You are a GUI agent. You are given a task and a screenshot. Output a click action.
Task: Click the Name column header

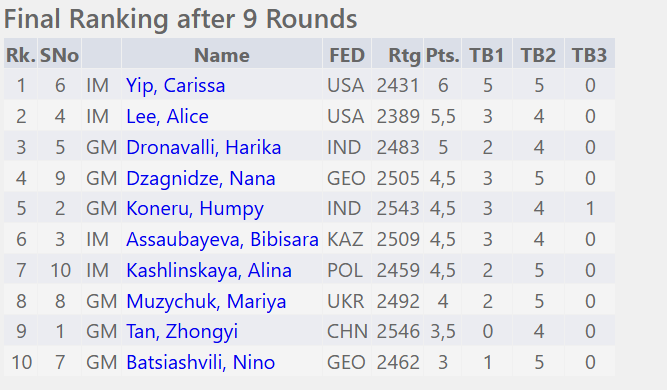coord(222,55)
